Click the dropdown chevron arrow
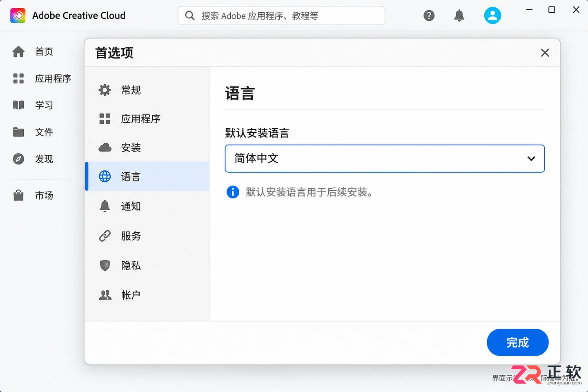 (x=531, y=158)
